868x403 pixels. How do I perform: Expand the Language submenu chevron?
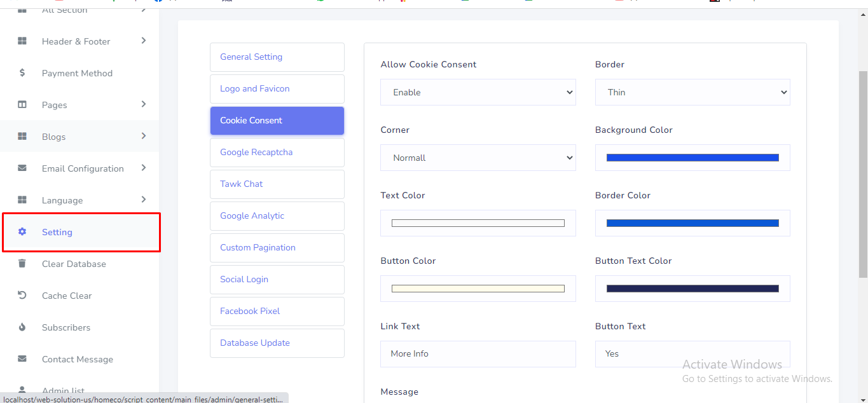click(144, 200)
